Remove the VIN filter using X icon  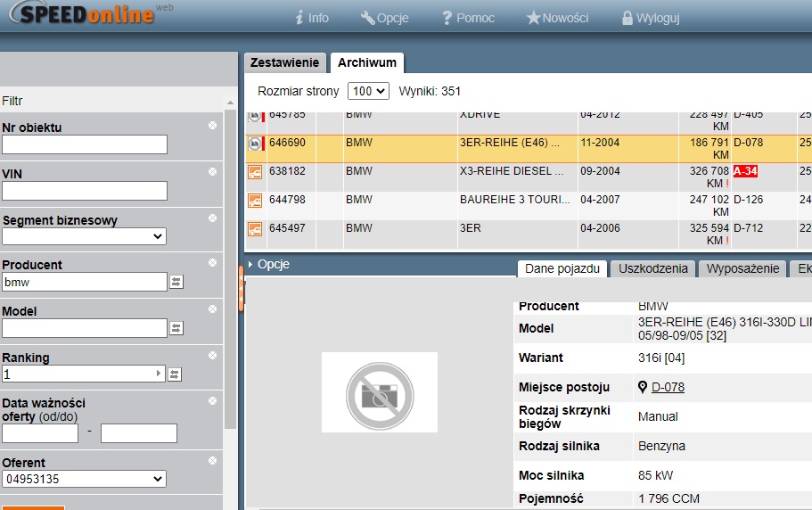(212, 172)
